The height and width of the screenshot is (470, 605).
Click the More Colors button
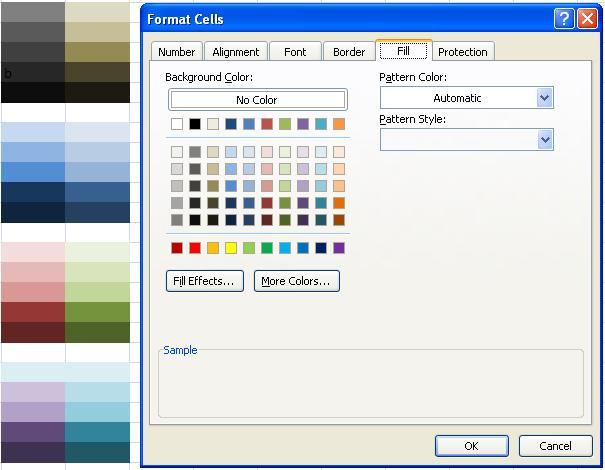(296, 281)
